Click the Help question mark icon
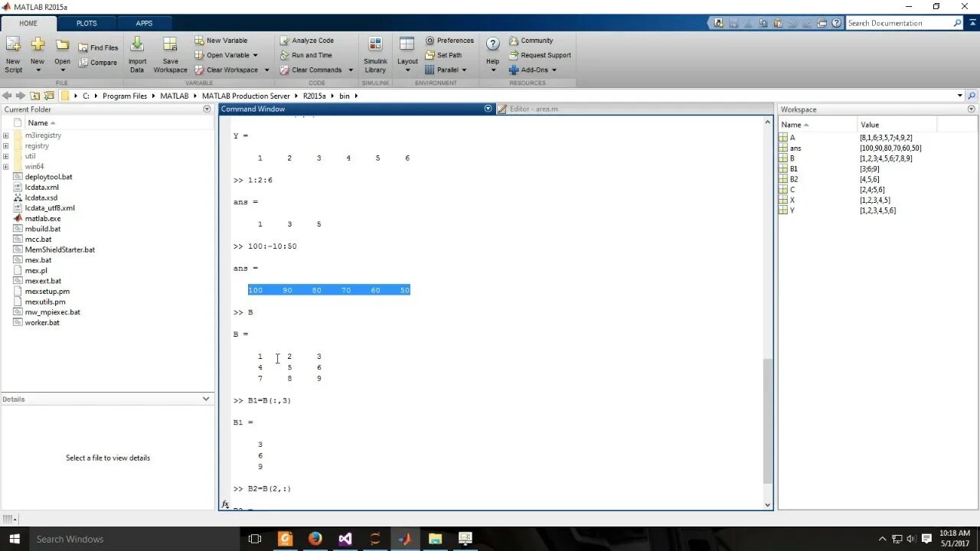This screenshot has width=980, height=551. pyautogui.click(x=493, y=44)
